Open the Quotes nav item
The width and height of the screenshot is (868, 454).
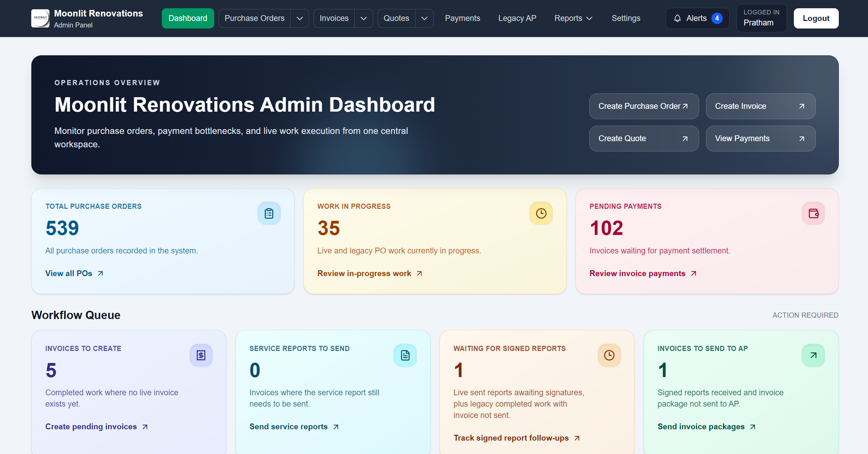[396, 18]
